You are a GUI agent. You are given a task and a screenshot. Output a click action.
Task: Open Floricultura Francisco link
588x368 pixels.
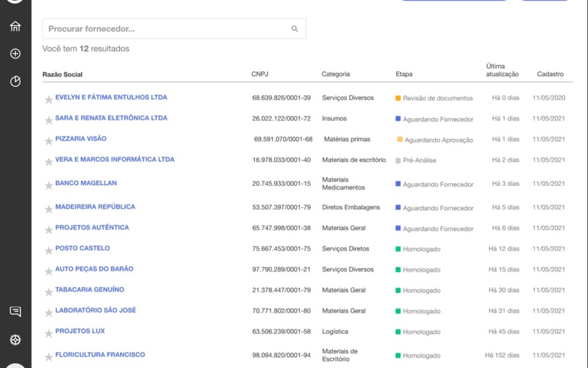[100, 355]
